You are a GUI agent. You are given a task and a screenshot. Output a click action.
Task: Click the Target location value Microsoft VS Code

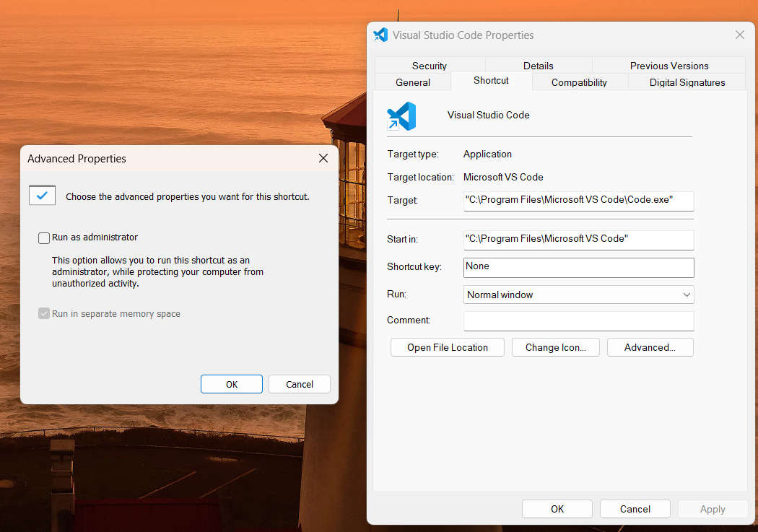pyautogui.click(x=503, y=178)
